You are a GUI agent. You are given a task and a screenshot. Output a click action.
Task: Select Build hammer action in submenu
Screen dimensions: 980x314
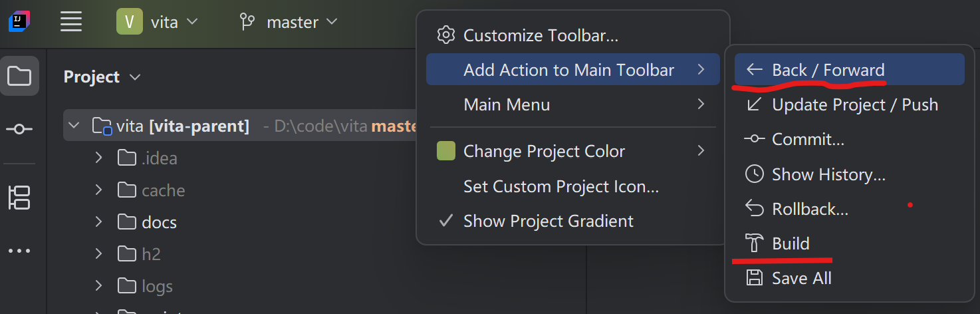click(x=791, y=243)
